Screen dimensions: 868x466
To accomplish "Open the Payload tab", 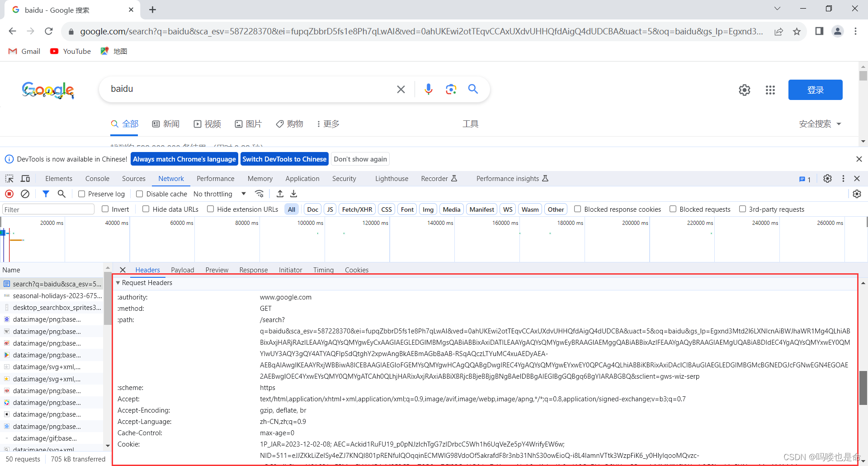I will pyautogui.click(x=183, y=270).
